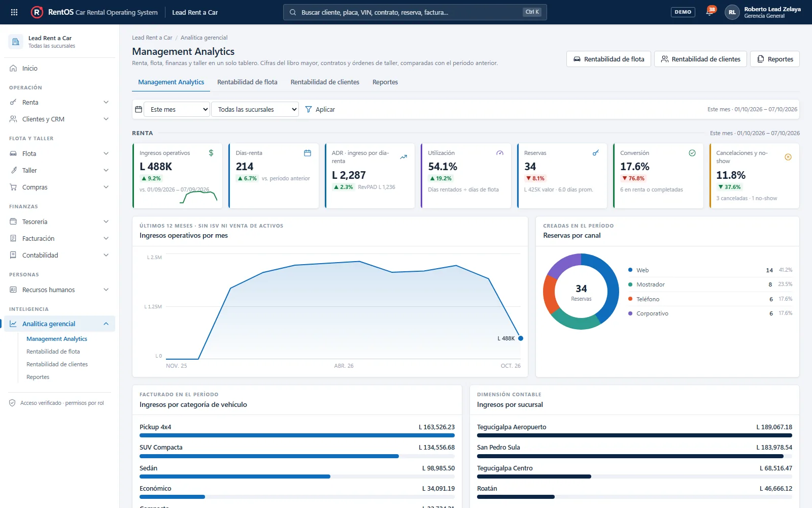Image resolution: width=812 pixels, height=508 pixels.
Task: Expand the Recursos humanos sidebar menu
Action: [x=59, y=290]
